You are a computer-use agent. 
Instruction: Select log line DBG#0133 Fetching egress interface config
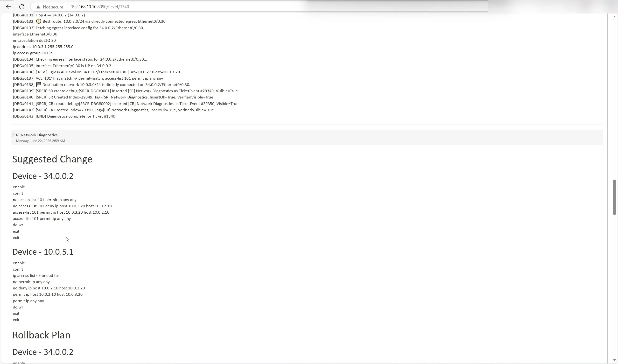(x=79, y=28)
